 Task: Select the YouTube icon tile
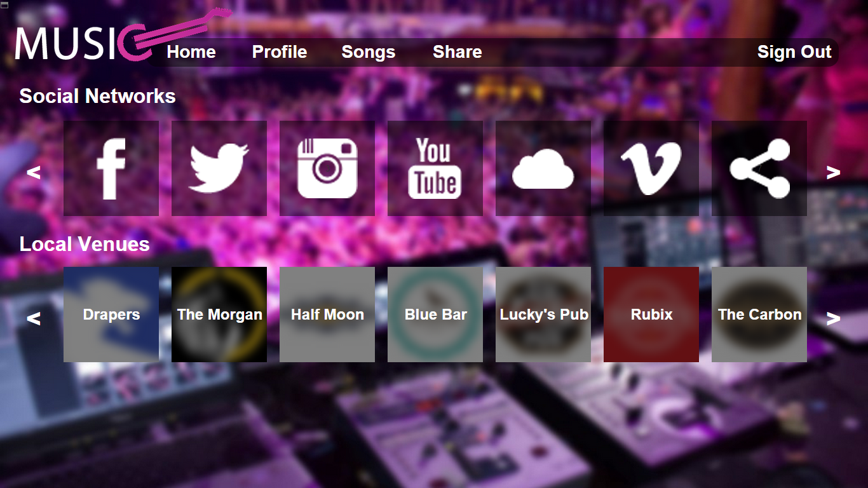(435, 168)
